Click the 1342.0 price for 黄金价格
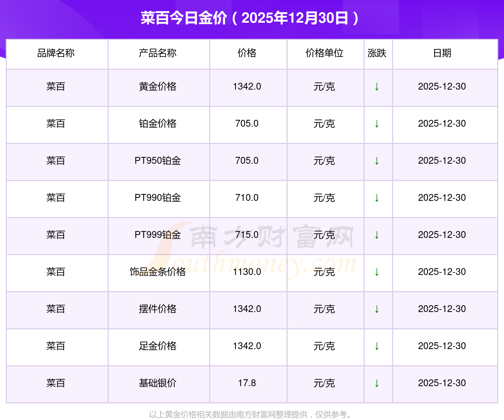Screen dimensions: 504x420 pos(247,87)
